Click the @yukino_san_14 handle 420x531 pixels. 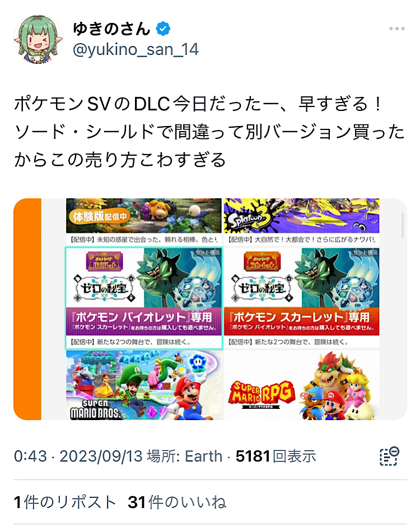coord(136,50)
